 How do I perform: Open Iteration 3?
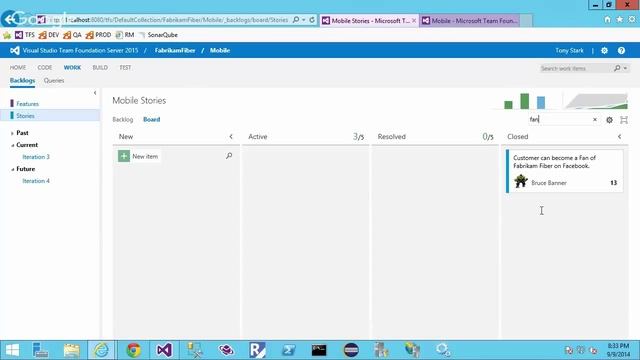[x=36, y=157]
